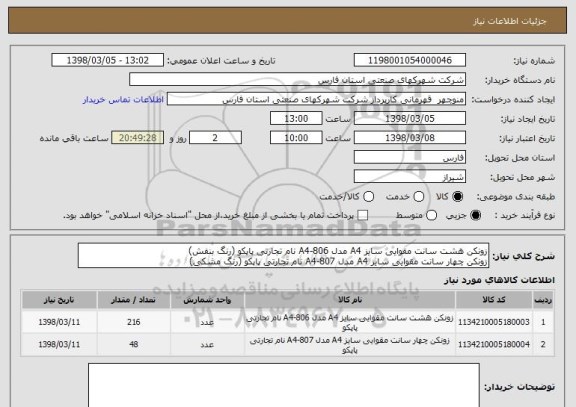Click the creation date field 1398/03/05
576x407 pixels.
410,119
